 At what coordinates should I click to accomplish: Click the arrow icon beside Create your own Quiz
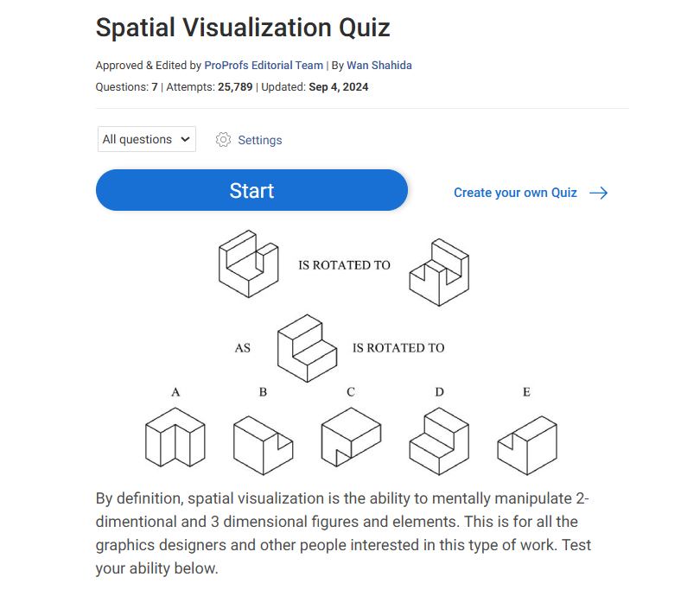598,193
